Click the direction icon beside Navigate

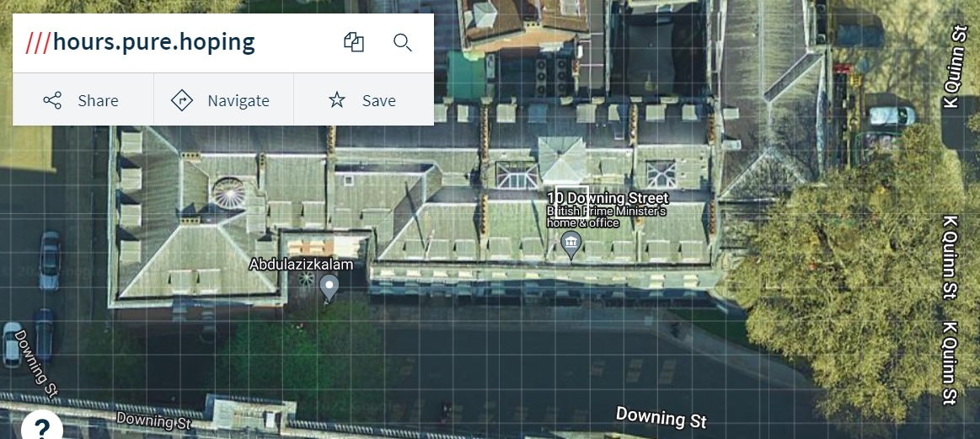pos(182,100)
